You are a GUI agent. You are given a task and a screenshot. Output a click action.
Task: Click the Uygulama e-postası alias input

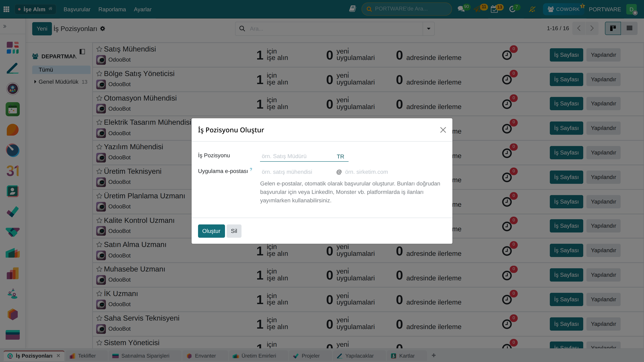click(297, 172)
